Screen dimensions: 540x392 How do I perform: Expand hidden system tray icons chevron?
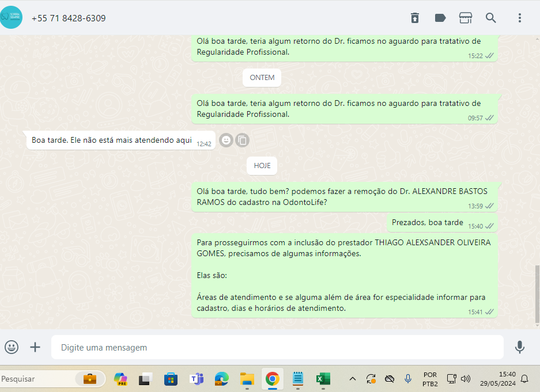[x=353, y=379]
